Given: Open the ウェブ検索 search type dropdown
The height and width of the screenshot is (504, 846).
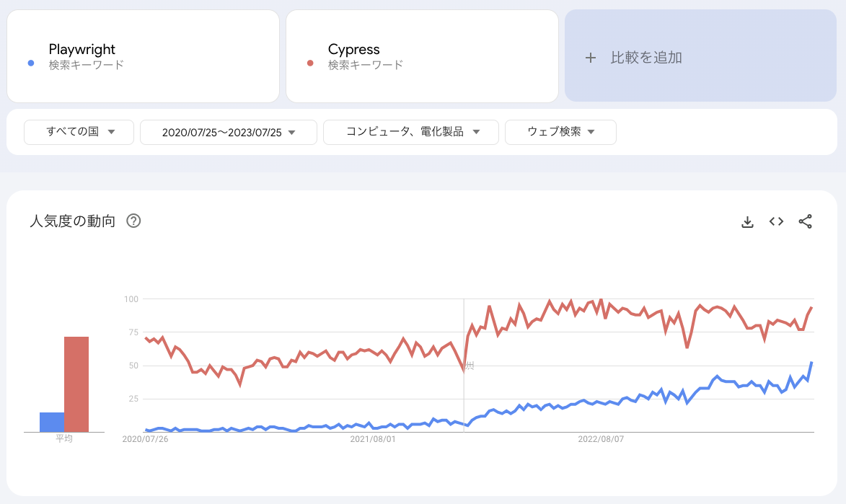Looking at the screenshot, I should pyautogui.click(x=560, y=132).
